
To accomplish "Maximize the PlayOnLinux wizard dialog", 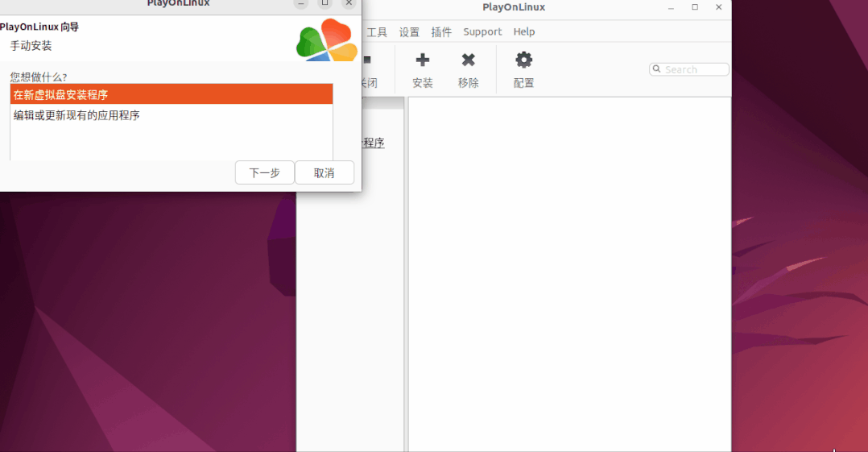I will click(325, 3).
